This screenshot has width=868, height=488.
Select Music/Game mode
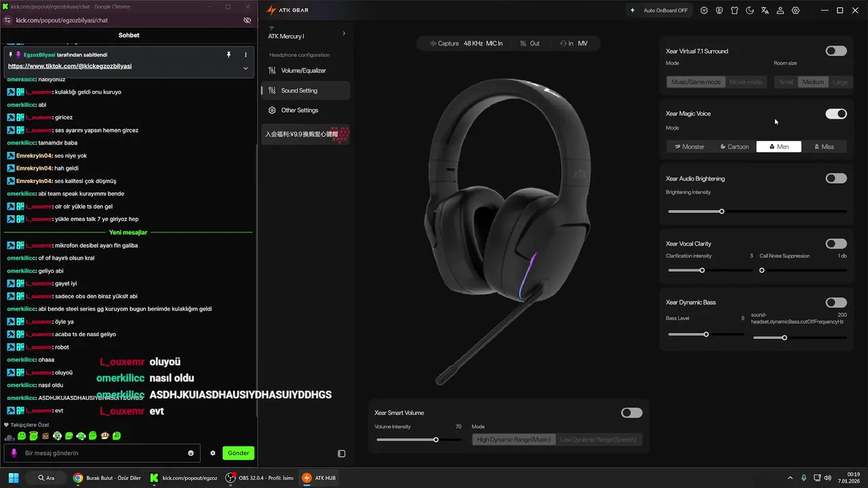696,82
